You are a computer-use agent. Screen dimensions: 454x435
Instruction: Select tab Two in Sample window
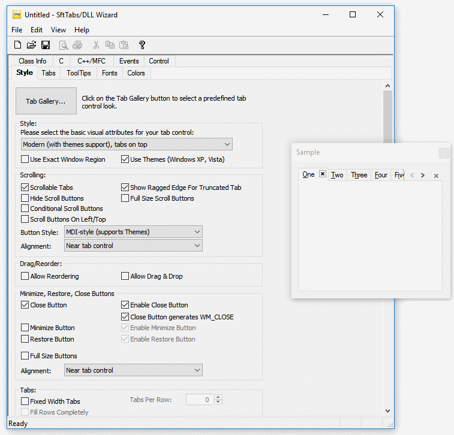pos(337,175)
